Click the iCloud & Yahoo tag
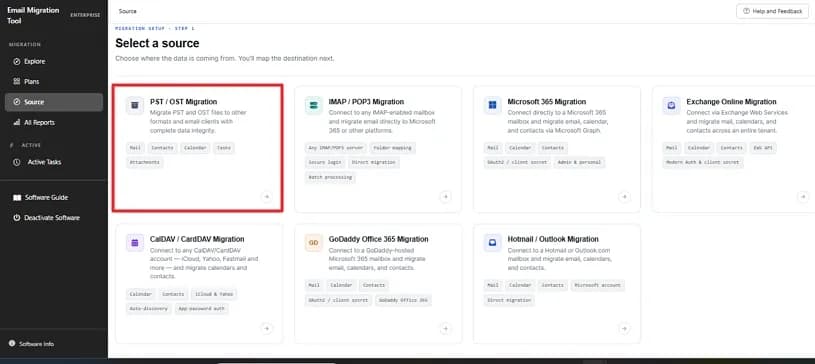The width and height of the screenshot is (815, 364). pyautogui.click(x=215, y=294)
